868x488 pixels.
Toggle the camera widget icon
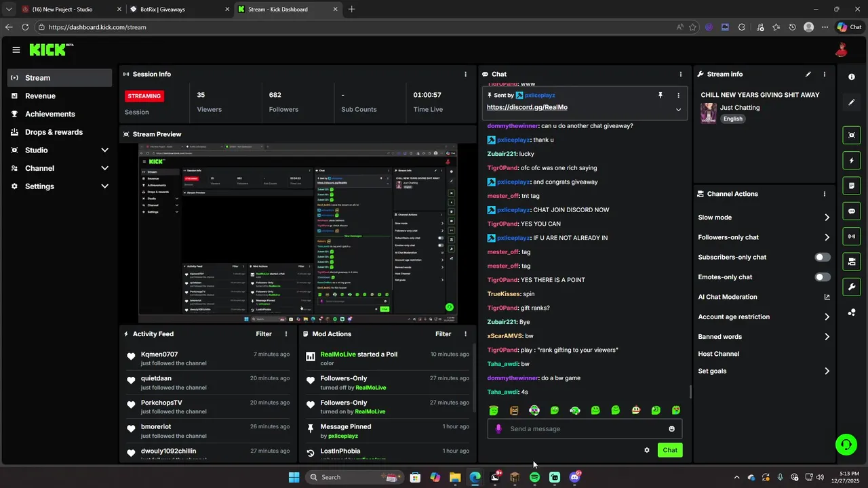click(x=852, y=262)
